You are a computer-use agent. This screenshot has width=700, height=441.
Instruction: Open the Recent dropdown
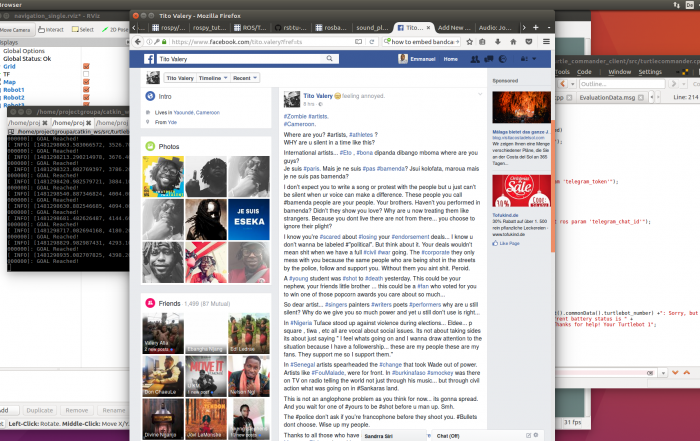244,77
